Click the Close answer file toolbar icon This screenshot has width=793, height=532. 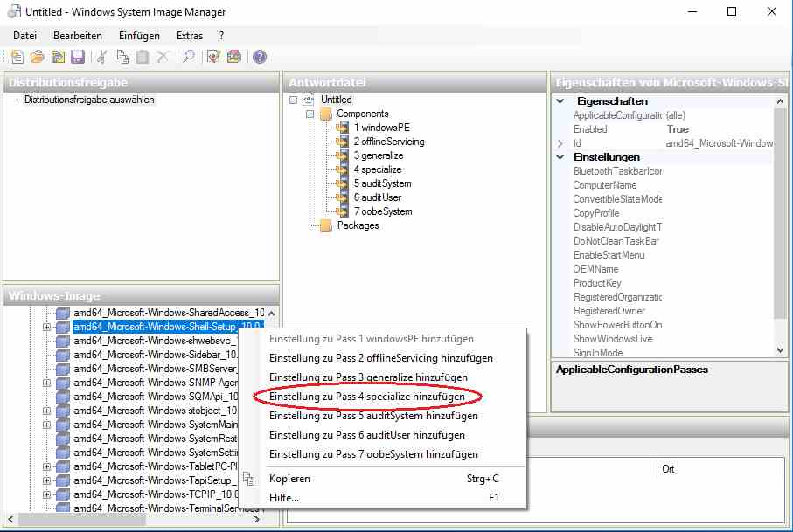pyautogui.click(x=59, y=57)
